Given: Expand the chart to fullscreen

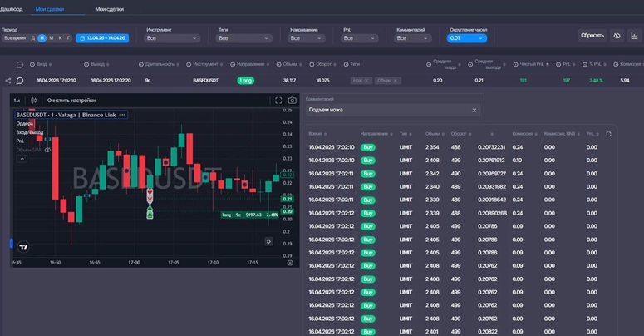Looking at the screenshot, I should click(278, 101).
